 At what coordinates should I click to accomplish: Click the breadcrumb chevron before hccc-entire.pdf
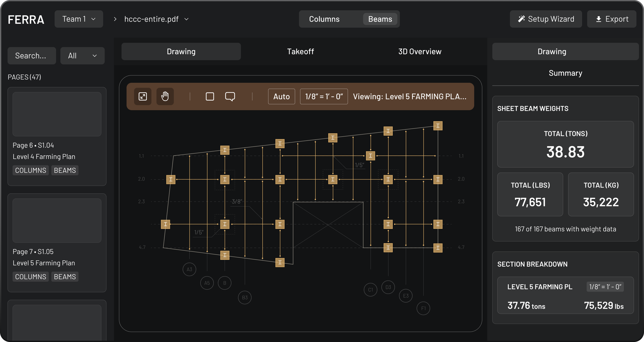pos(115,19)
